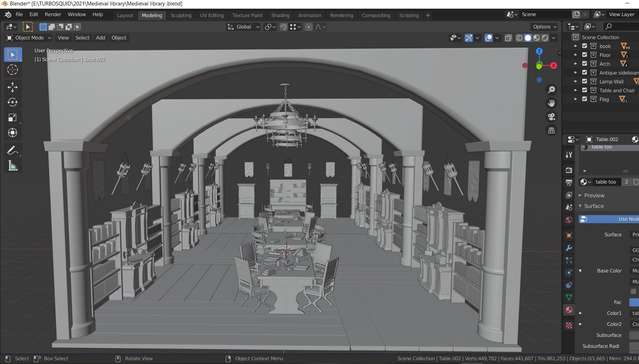The height and width of the screenshot is (364, 639).
Task: Uncheck the Floor collection checkbox
Action: [585, 55]
